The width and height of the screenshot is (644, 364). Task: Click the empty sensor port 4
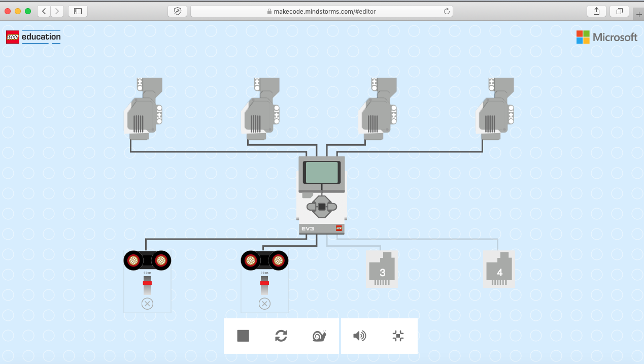pyautogui.click(x=499, y=269)
